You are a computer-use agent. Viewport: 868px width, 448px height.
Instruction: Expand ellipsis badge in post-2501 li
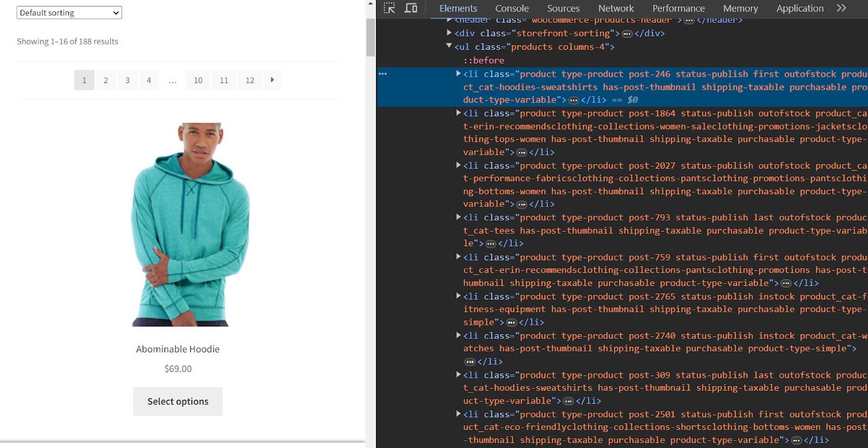point(796,440)
